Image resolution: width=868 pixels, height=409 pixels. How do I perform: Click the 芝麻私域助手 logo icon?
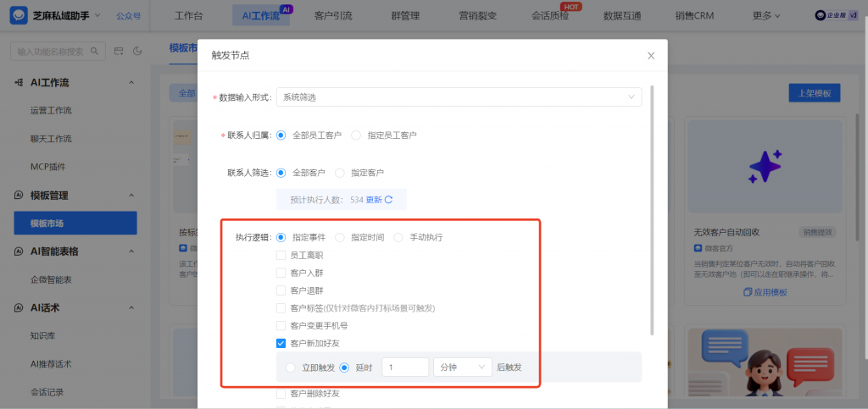coord(20,15)
